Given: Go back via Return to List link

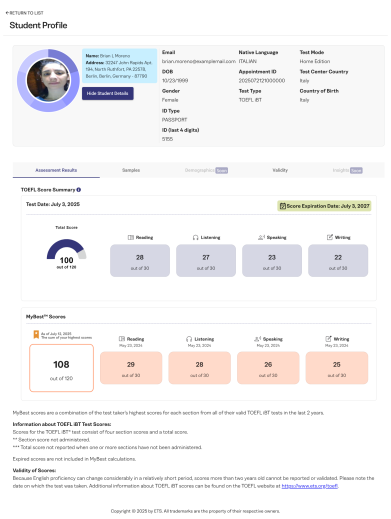Looking at the screenshot, I should click(x=25, y=13).
